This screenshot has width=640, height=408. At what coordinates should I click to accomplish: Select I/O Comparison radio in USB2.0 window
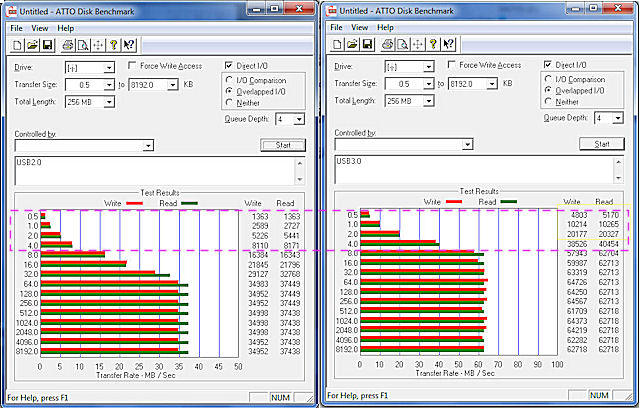pos(229,80)
